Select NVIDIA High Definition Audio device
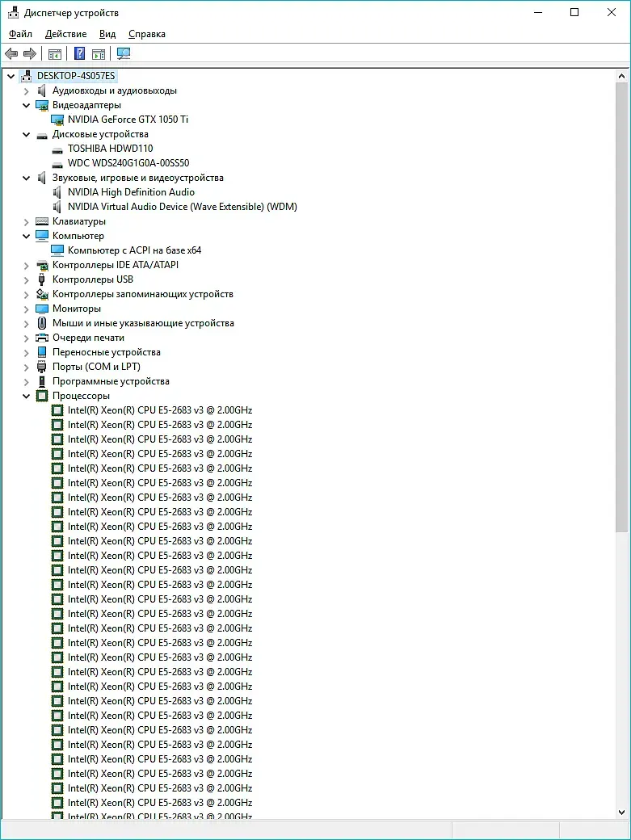Viewport: 631px width, 840px height. pos(131,191)
